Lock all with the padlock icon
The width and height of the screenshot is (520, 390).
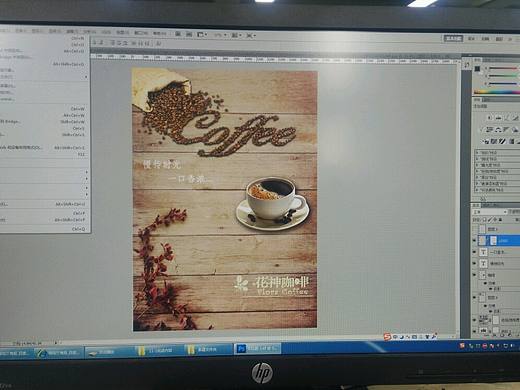[x=500, y=220]
